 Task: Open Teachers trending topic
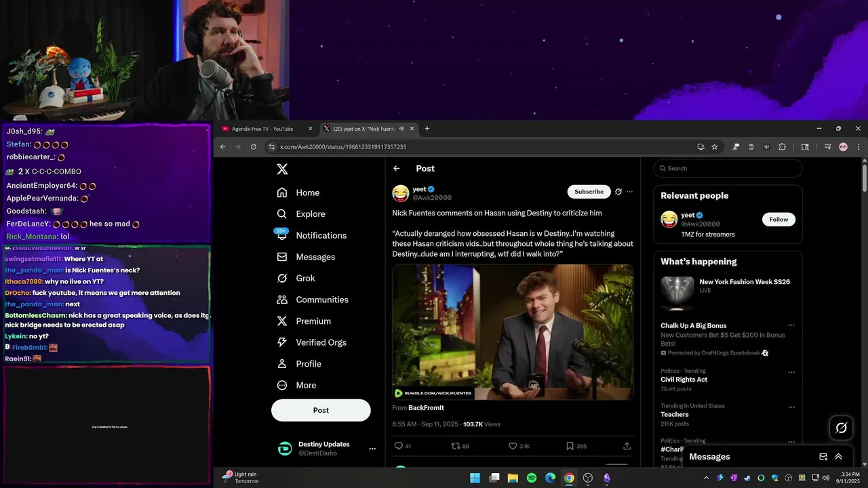(x=674, y=415)
